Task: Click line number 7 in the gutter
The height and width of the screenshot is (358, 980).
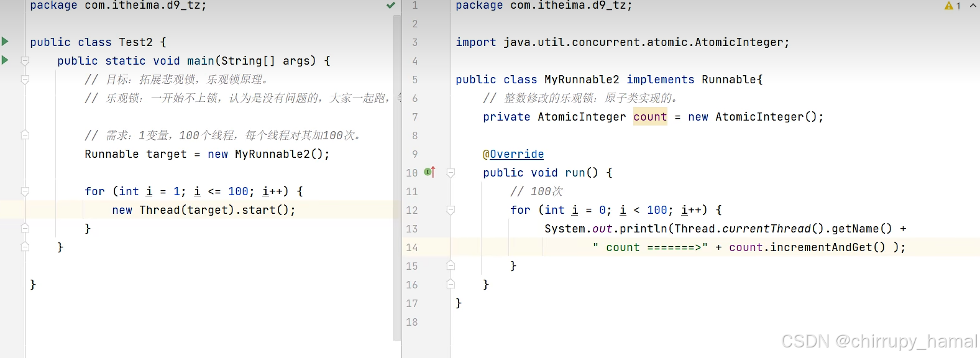Action: [x=415, y=117]
